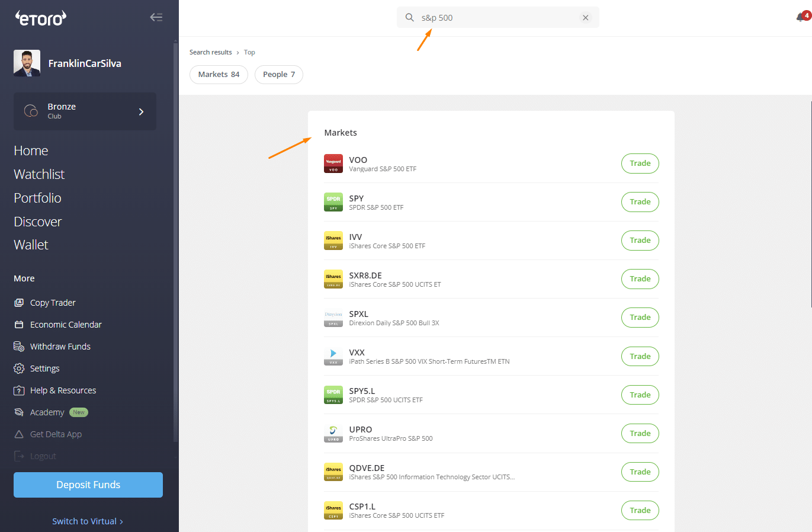Click Trade for QDVE.DE
The width and height of the screenshot is (812, 532).
point(640,472)
